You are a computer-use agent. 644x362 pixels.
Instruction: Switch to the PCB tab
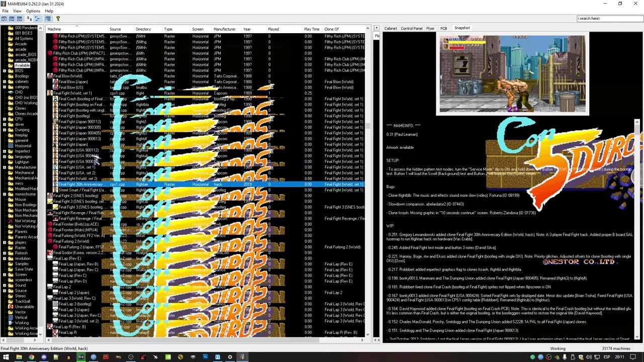[x=444, y=29]
